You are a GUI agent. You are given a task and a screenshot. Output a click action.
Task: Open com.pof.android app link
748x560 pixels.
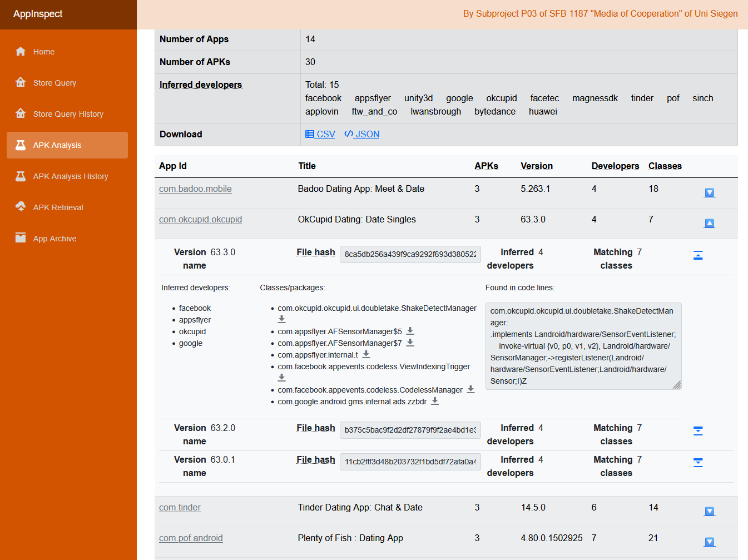tap(191, 538)
